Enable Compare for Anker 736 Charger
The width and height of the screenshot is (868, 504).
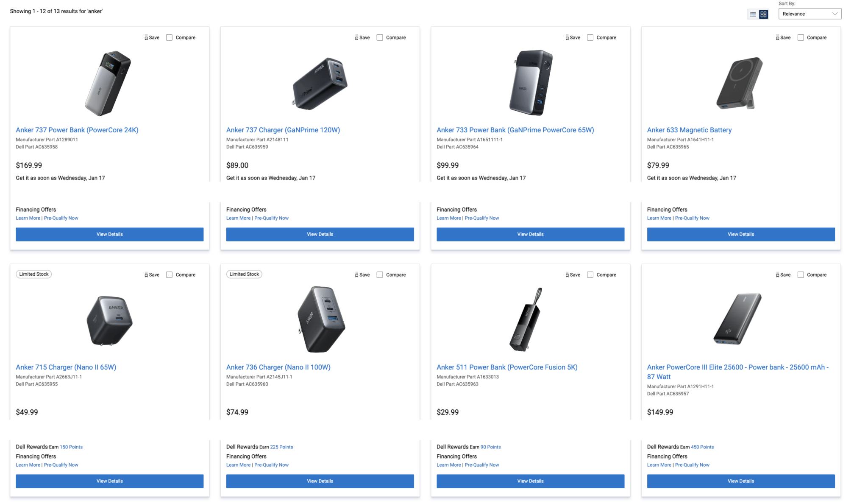(380, 275)
